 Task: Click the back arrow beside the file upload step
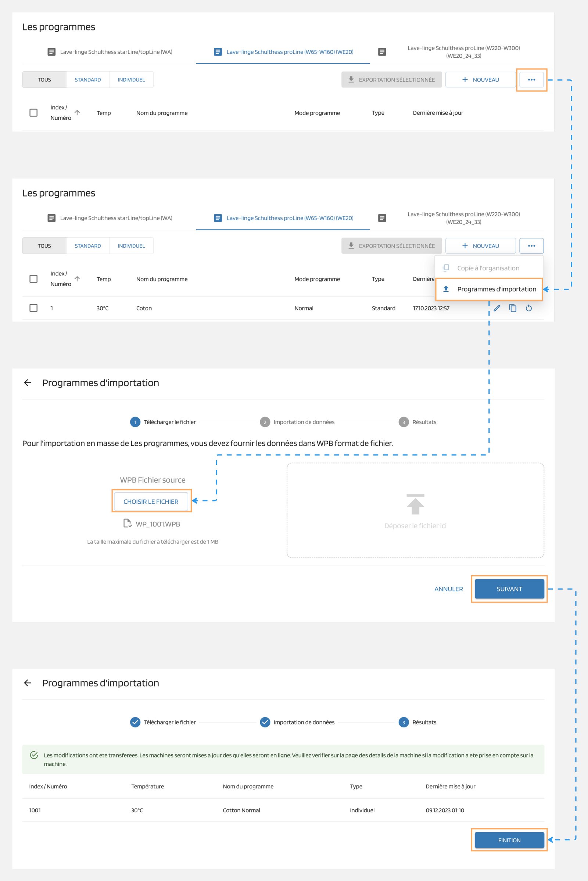pyautogui.click(x=27, y=382)
